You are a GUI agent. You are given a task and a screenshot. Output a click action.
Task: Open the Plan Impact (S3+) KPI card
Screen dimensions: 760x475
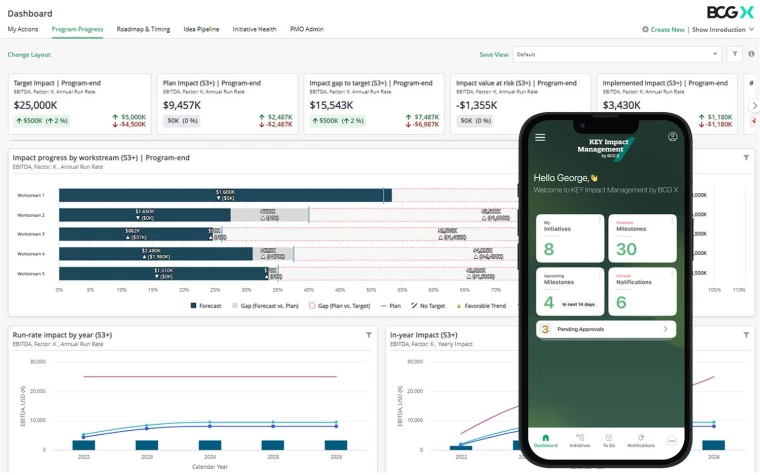(227, 104)
